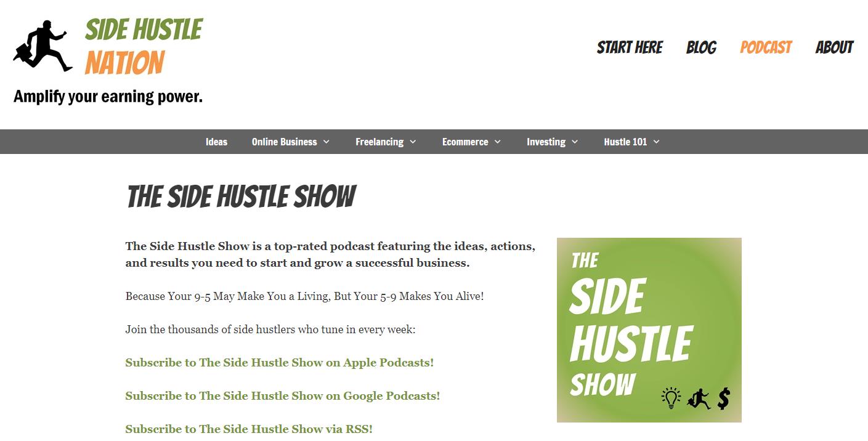Screen dimensions: 868x441
Task: Expand the Online Business dropdown chevron
Action: coord(327,142)
